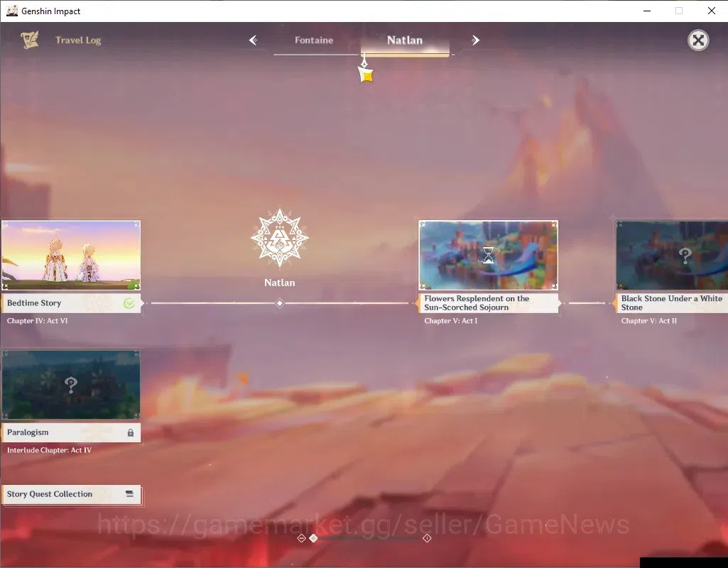
Task: Go to previous region using left arrow
Action: (x=253, y=40)
